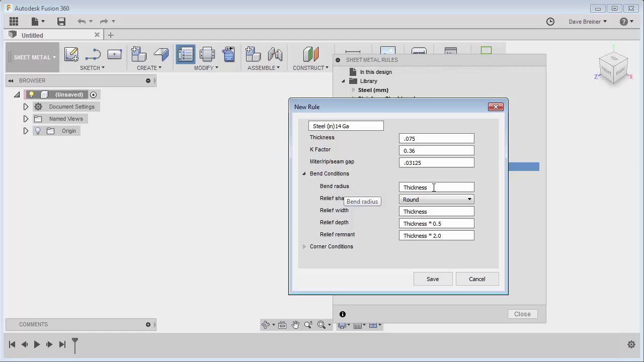This screenshot has width=644, height=362.
Task: Click the Miter/rip/seam gap field
Action: click(x=436, y=162)
